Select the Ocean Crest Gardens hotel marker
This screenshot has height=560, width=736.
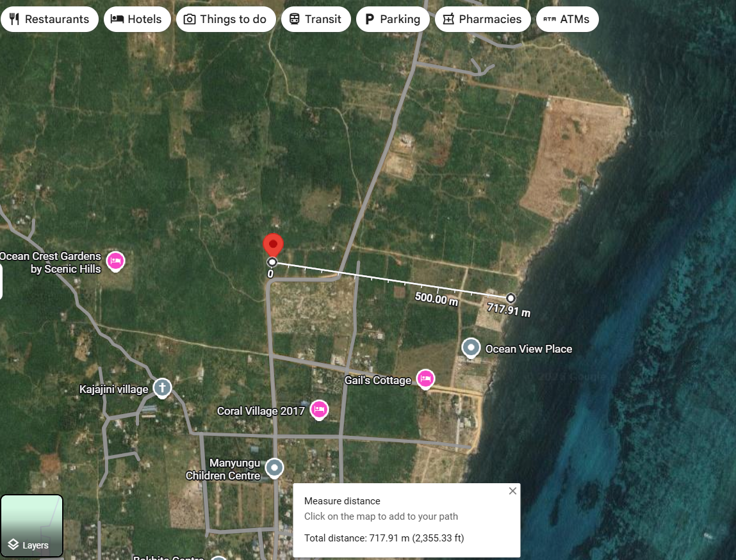[x=115, y=261]
